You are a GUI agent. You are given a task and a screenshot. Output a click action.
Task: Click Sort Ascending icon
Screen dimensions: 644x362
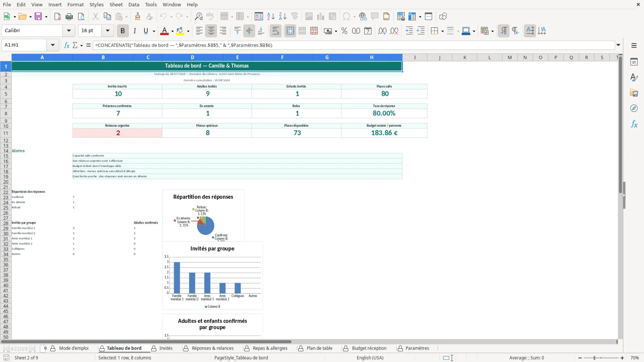tap(271, 16)
